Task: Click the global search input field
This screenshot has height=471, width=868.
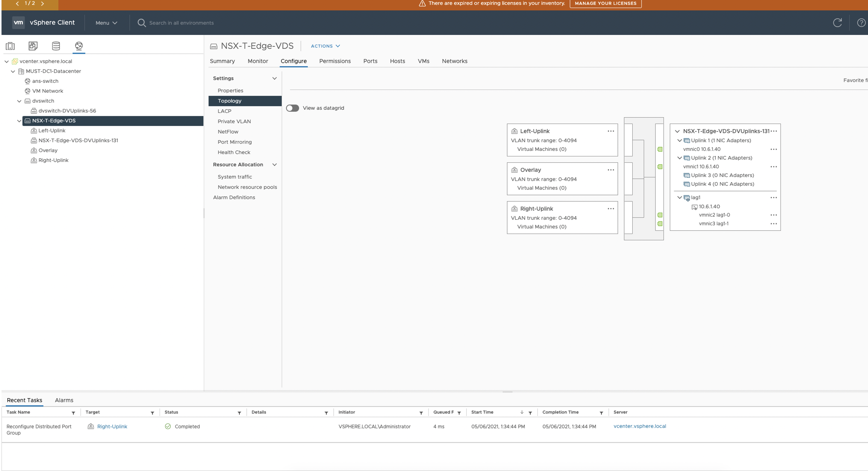Action: (181, 23)
